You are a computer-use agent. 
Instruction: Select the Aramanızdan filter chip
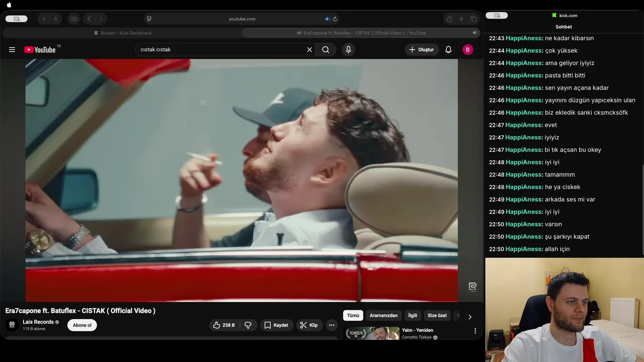tap(383, 316)
